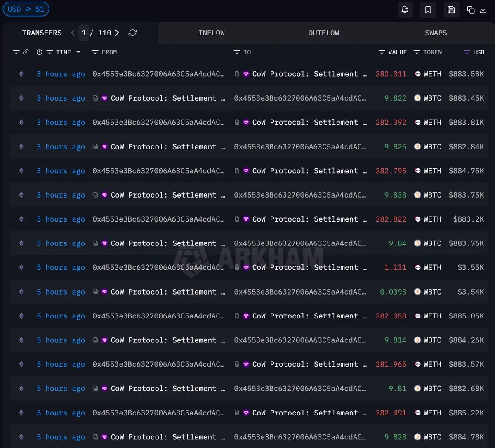Click the clock icon beside TIME
Image resolution: width=495 pixels, height=448 pixels.
pos(40,52)
